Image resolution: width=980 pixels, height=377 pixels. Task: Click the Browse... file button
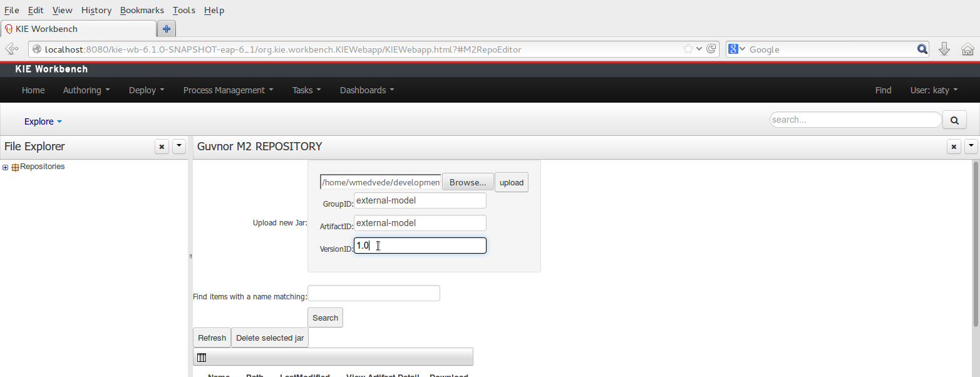468,182
